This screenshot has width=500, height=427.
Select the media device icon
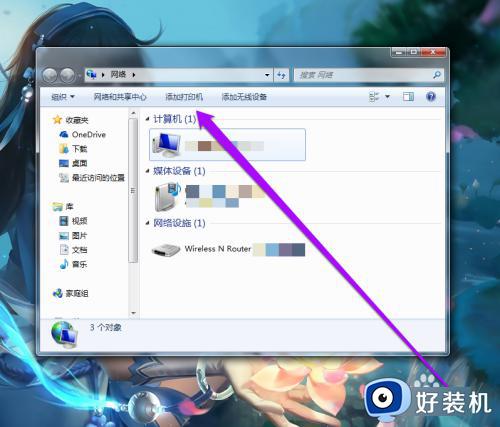tap(167, 196)
